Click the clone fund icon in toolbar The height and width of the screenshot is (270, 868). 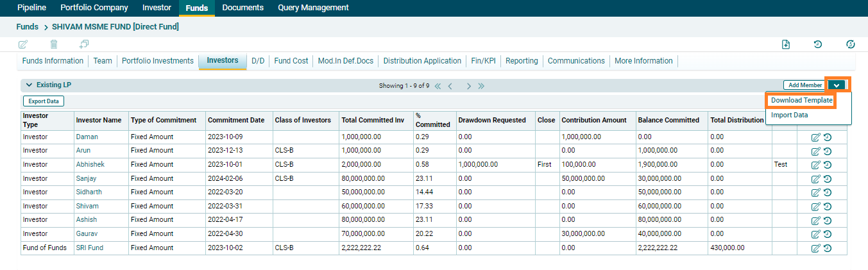84,44
